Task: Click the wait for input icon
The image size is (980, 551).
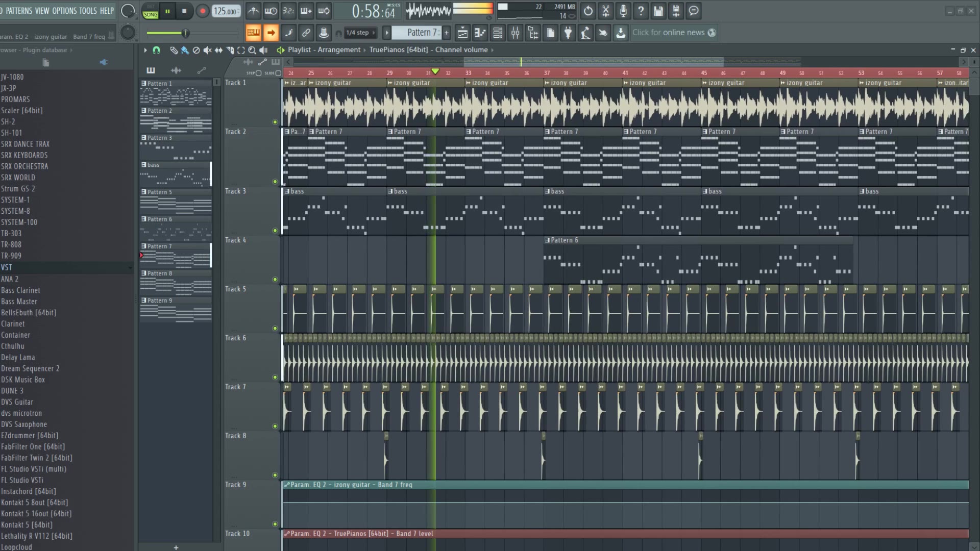Action: coord(271,11)
